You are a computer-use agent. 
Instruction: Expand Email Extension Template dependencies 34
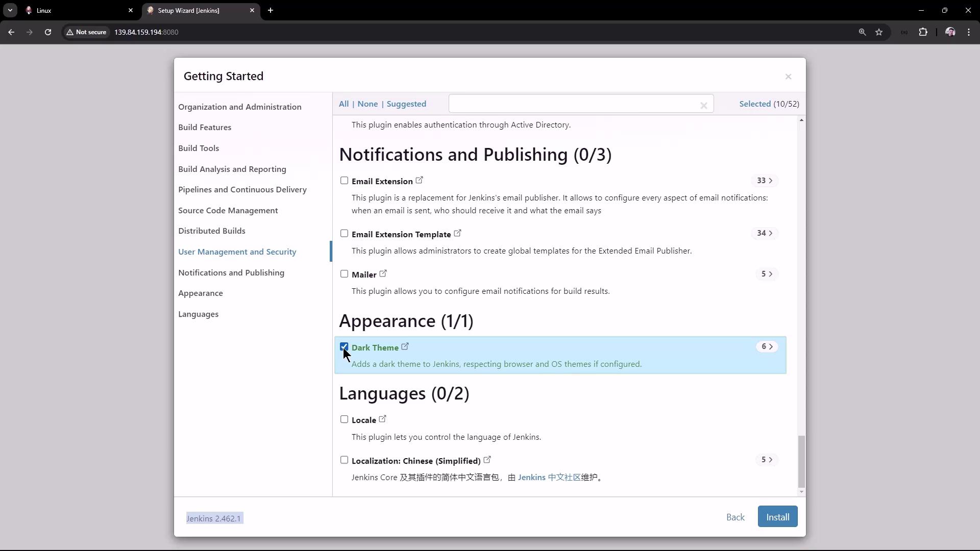(x=764, y=233)
